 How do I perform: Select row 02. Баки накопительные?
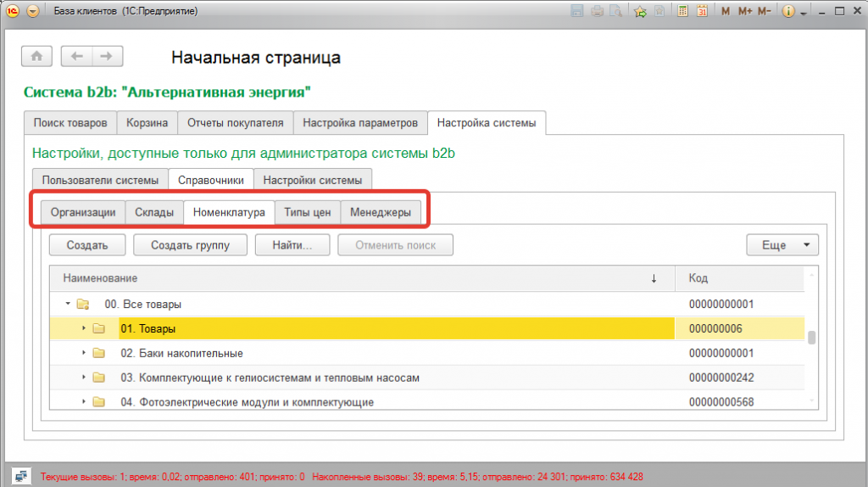pyautogui.click(x=427, y=353)
